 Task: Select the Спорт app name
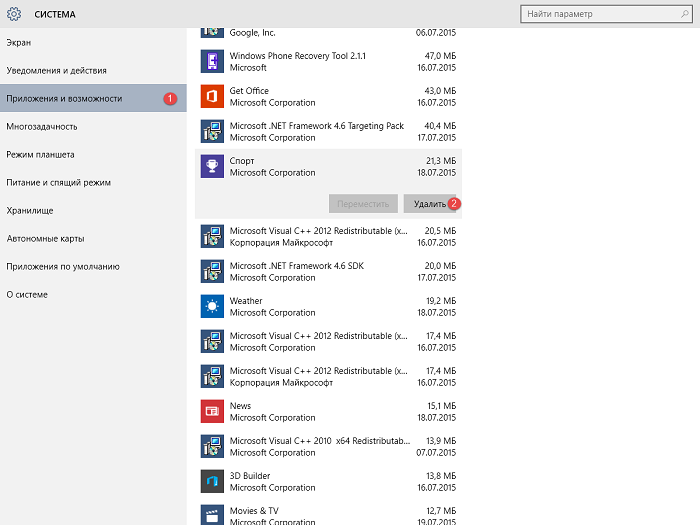click(242, 161)
